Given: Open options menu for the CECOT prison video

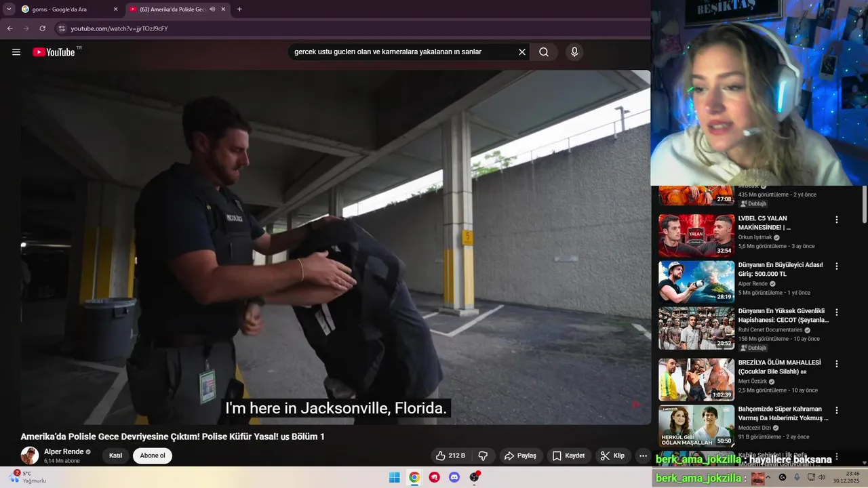Looking at the screenshot, I should point(837,312).
